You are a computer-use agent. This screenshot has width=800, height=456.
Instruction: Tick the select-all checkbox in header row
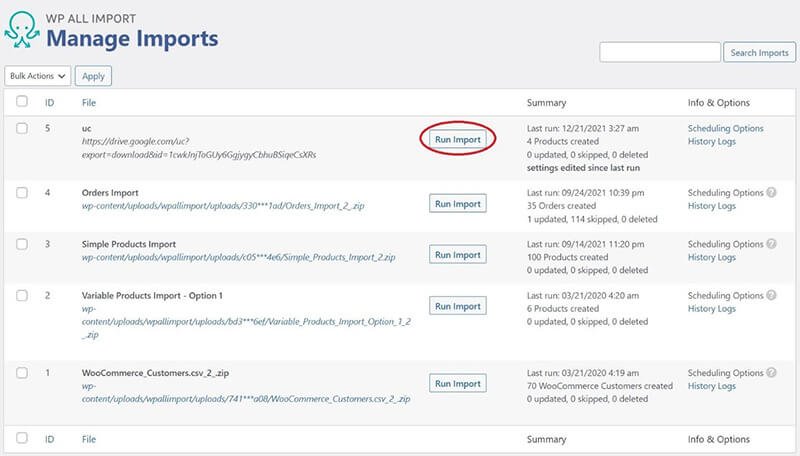[x=22, y=101]
